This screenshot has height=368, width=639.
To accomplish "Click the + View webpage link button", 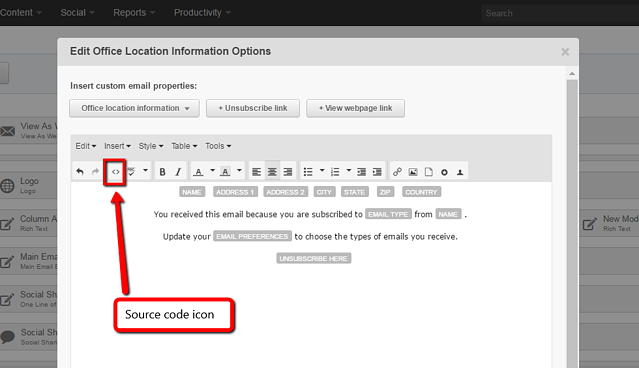I will [x=355, y=108].
